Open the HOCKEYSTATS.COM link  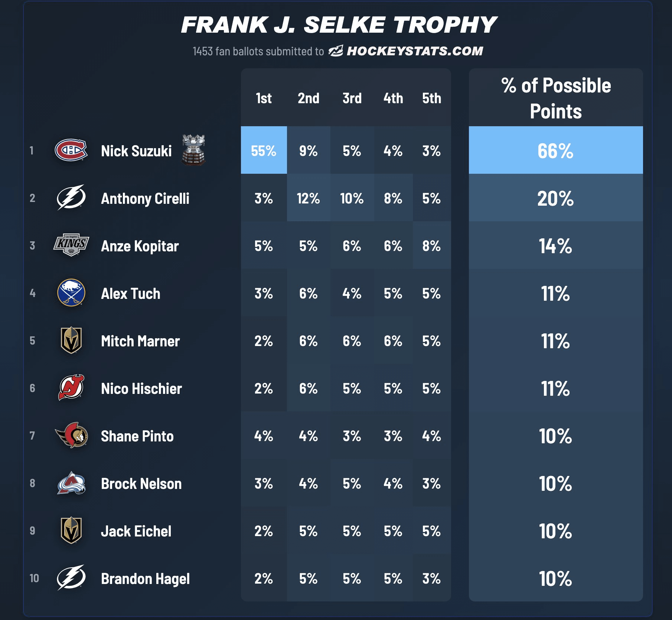[x=415, y=51]
